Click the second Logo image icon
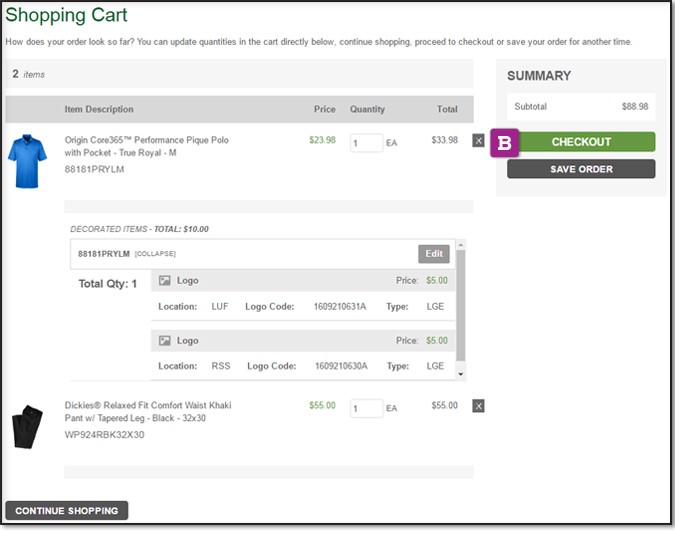Viewport: 675px width, 535px height. 165,341
